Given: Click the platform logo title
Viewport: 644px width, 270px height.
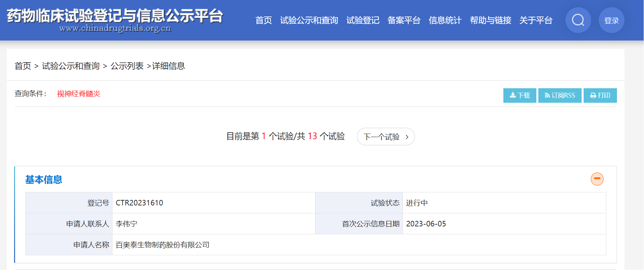Looking at the screenshot, I should 115,20.
